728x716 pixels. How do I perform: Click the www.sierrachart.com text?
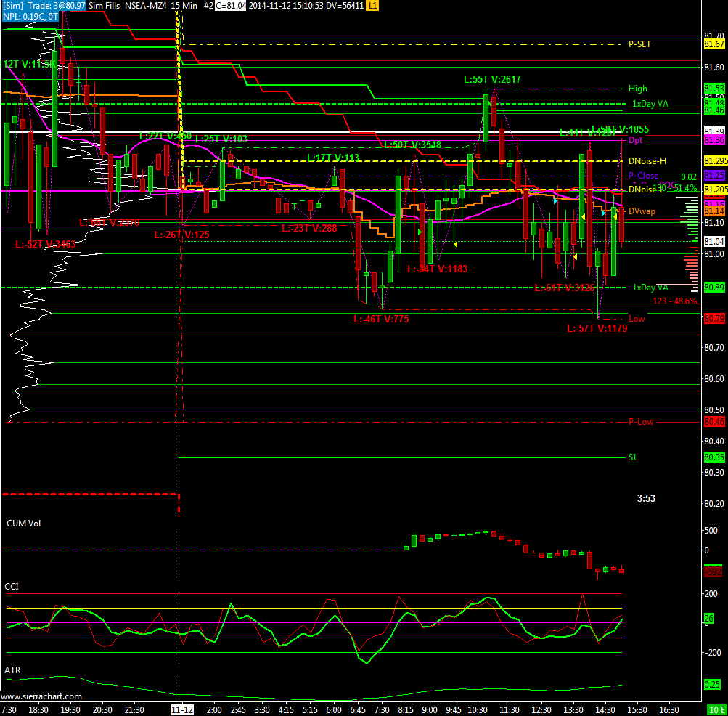click(41, 696)
